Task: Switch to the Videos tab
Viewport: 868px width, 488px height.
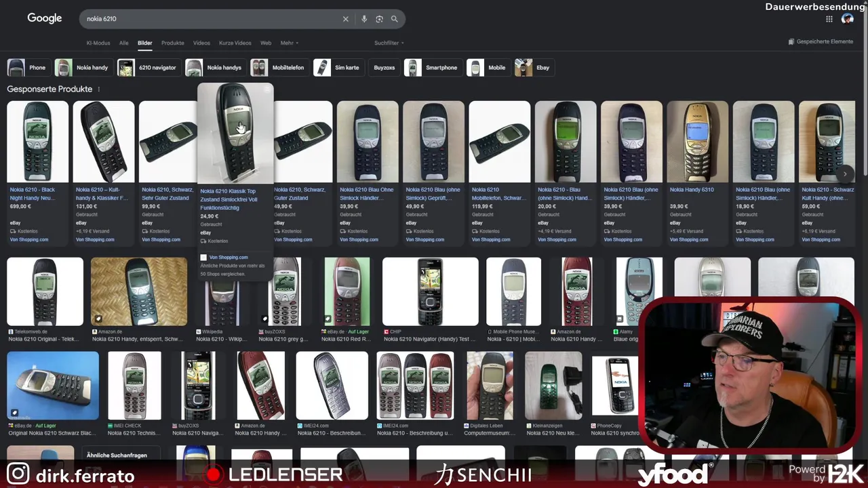Action: pos(201,43)
